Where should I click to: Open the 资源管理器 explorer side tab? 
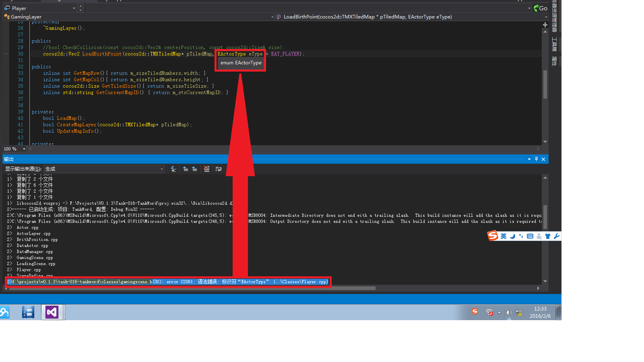point(554,16)
